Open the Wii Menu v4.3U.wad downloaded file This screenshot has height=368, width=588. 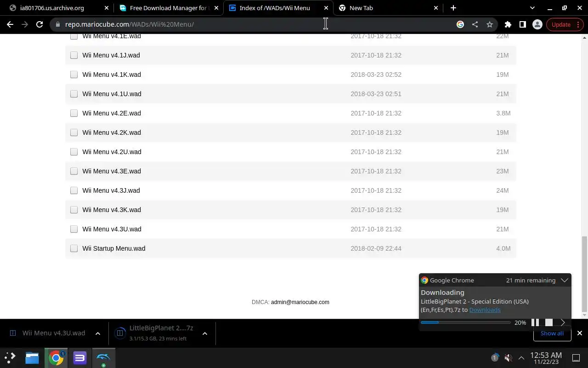tap(48, 333)
